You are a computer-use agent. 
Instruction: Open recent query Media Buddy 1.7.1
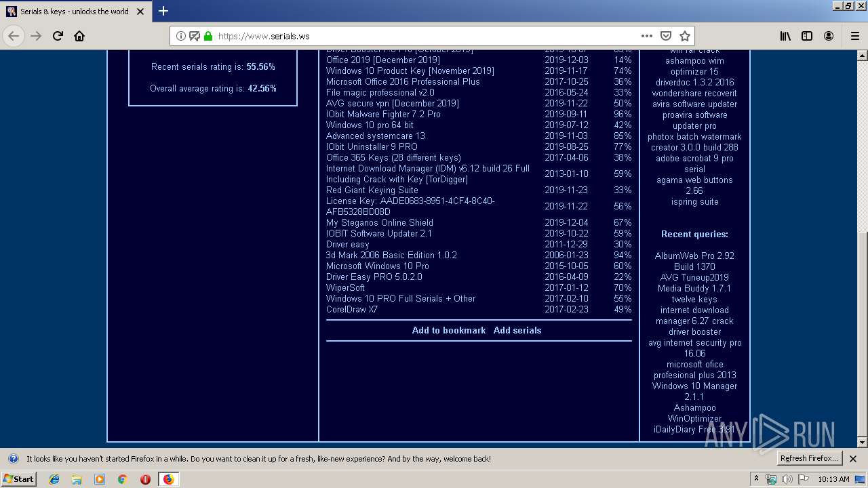click(694, 288)
